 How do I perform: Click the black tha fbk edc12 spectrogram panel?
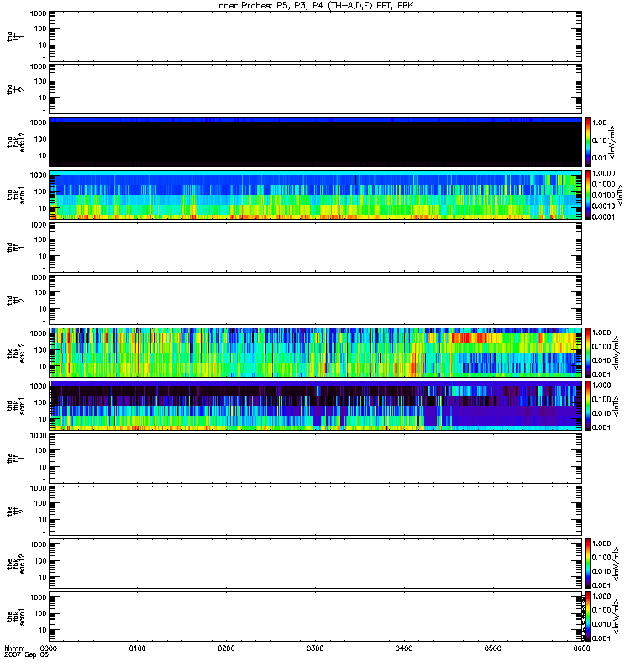316,142
